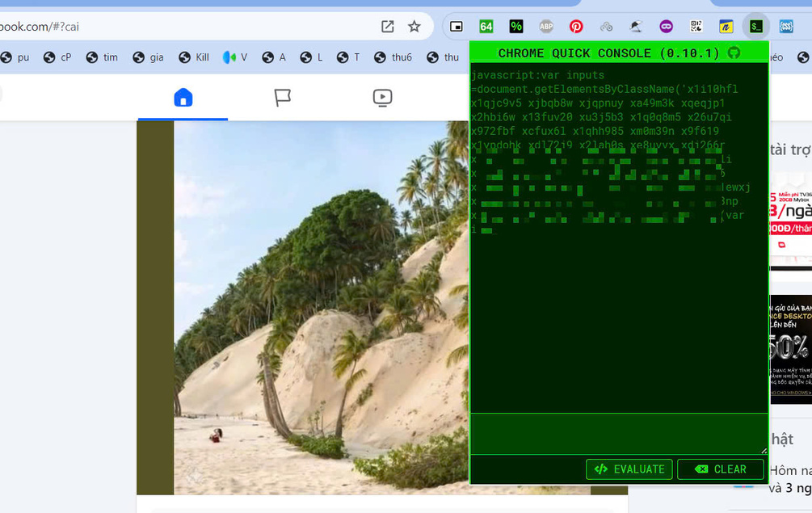The height and width of the screenshot is (513, 812).
Task: Open the 'cP' bookmark
Action: click(x=57, y=57)
